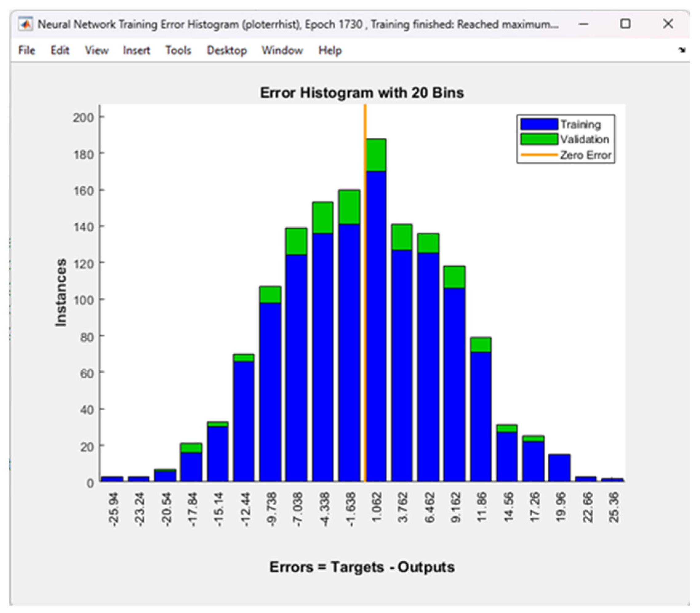
Task: Click the bar above the 3.762 label
Action: (402, 353)
